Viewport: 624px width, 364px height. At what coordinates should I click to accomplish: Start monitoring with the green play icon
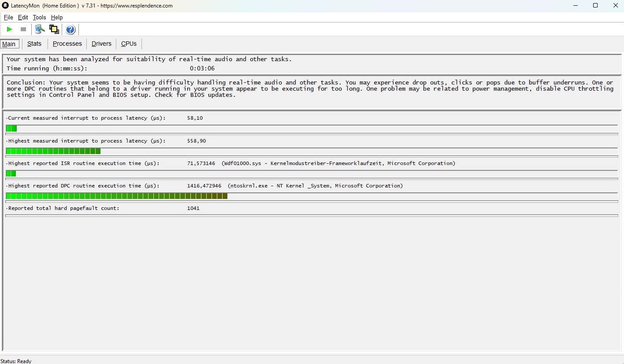(x=9, y=29)
